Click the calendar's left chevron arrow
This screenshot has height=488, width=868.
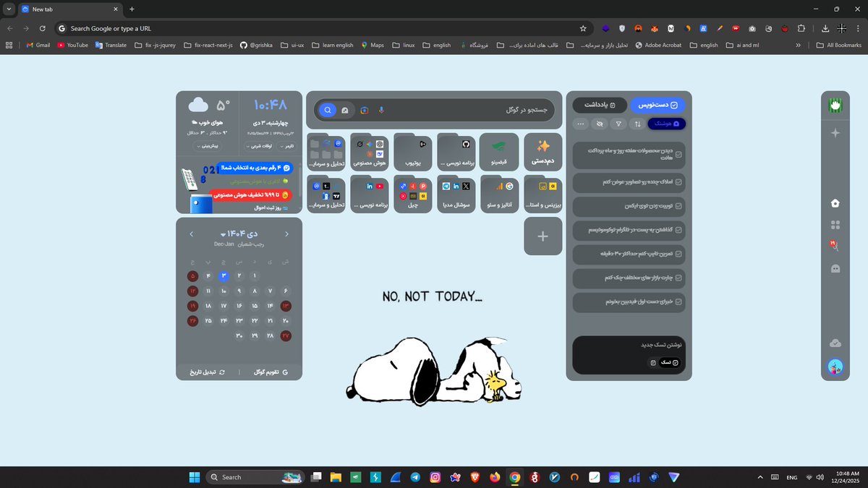tap(191, 234)
